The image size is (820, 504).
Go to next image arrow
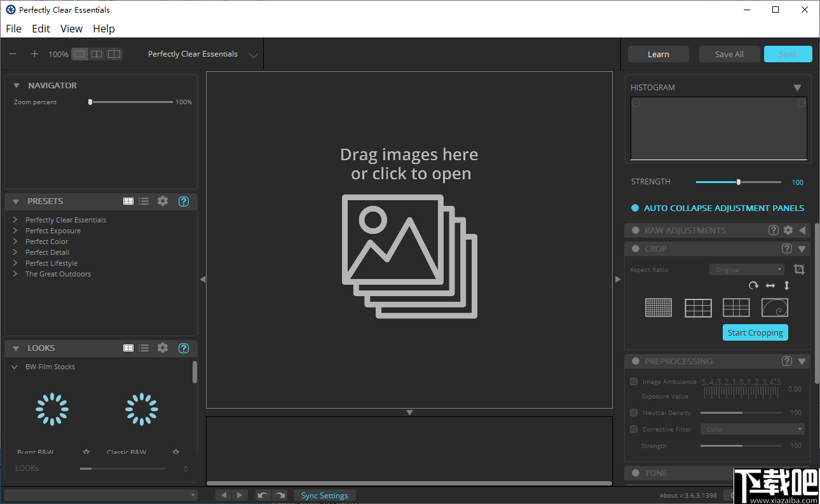(x=240, y=495)
